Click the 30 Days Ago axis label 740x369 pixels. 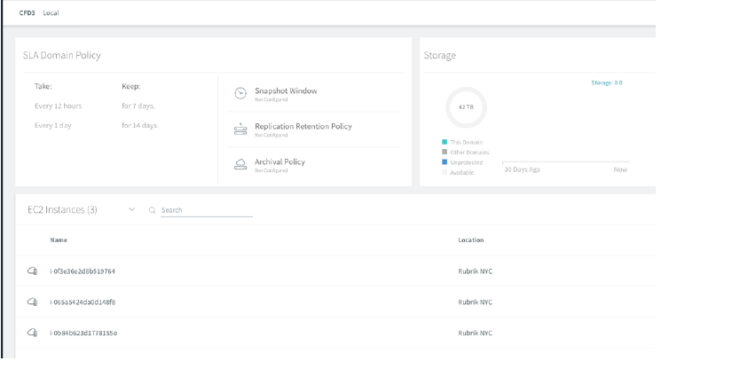522,169
